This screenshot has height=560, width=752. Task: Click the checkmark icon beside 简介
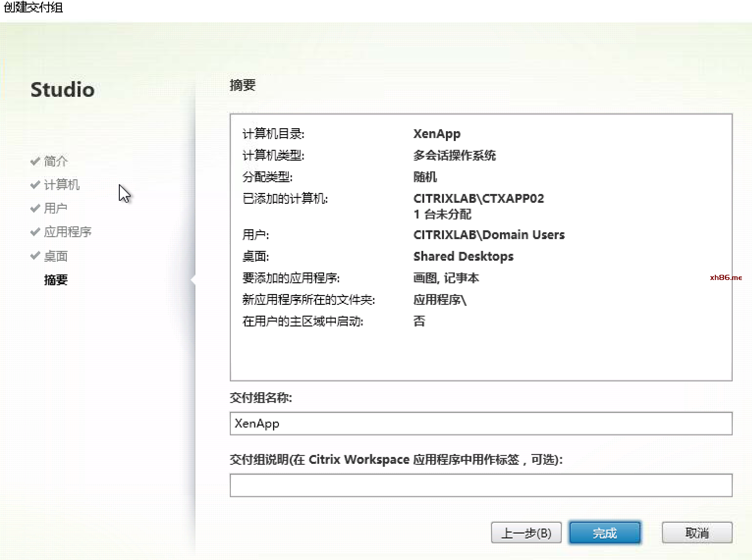coord(35,161)
